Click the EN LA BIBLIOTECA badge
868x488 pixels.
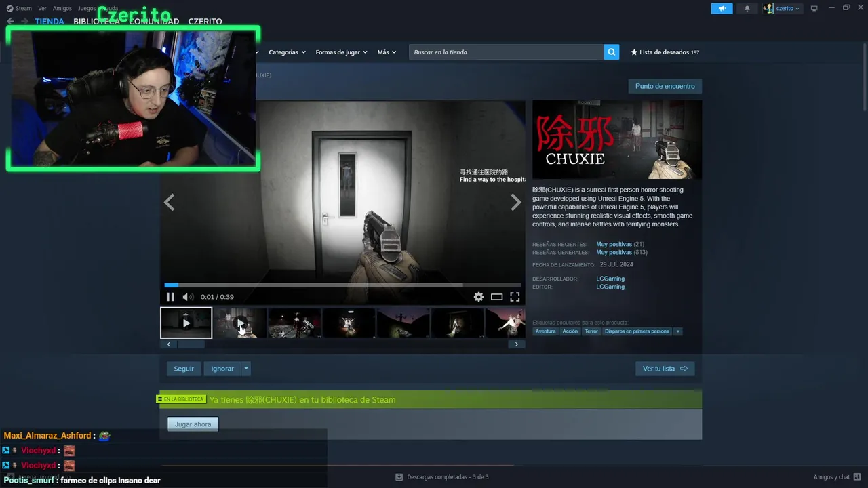[181, 399]
